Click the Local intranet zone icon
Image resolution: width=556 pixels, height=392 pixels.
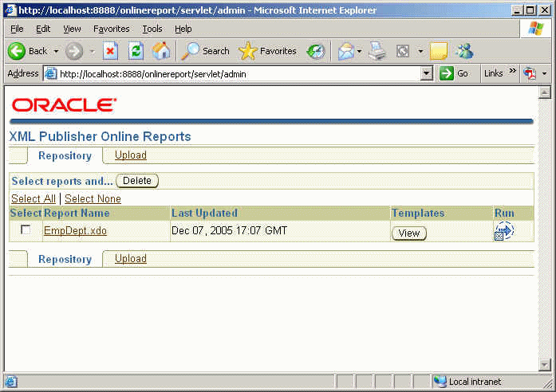pos(440,381)
